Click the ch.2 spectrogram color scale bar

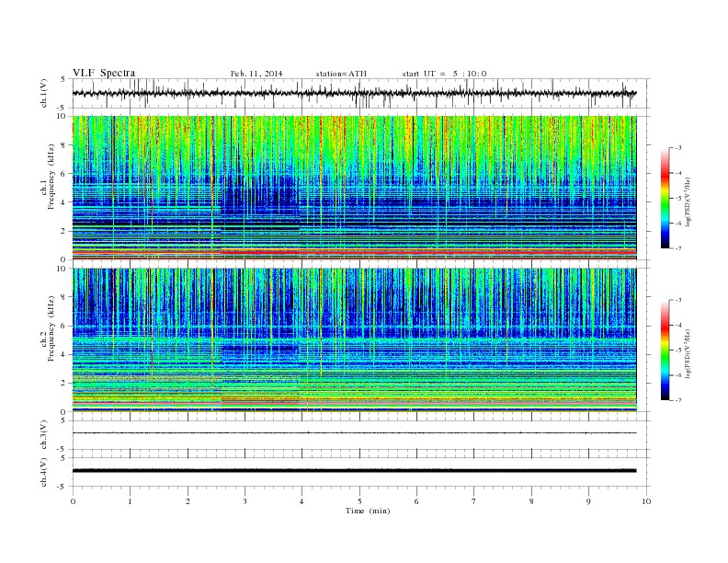pyautogui.click(x=665, y=350)
